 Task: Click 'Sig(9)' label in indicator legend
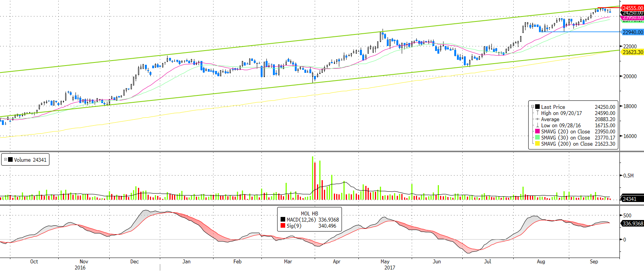coord(294,226)
